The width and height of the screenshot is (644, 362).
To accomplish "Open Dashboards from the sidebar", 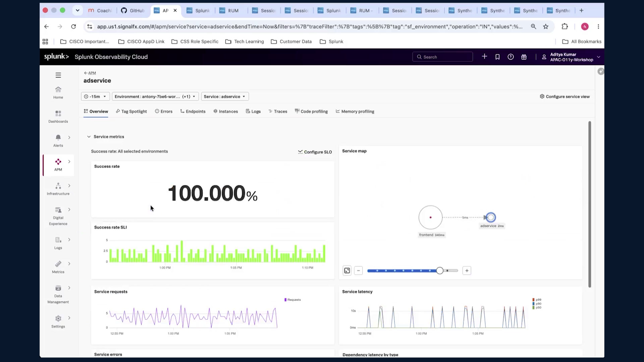I will click(x=58, y=117).
